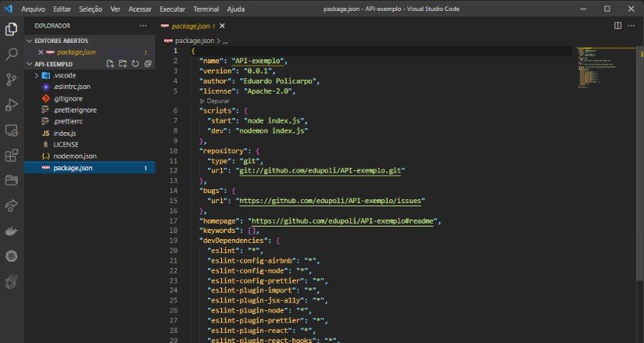Click the "nodemon index.js" dev script value
This screenshot has width=644, height=343.
pos(271,131)
